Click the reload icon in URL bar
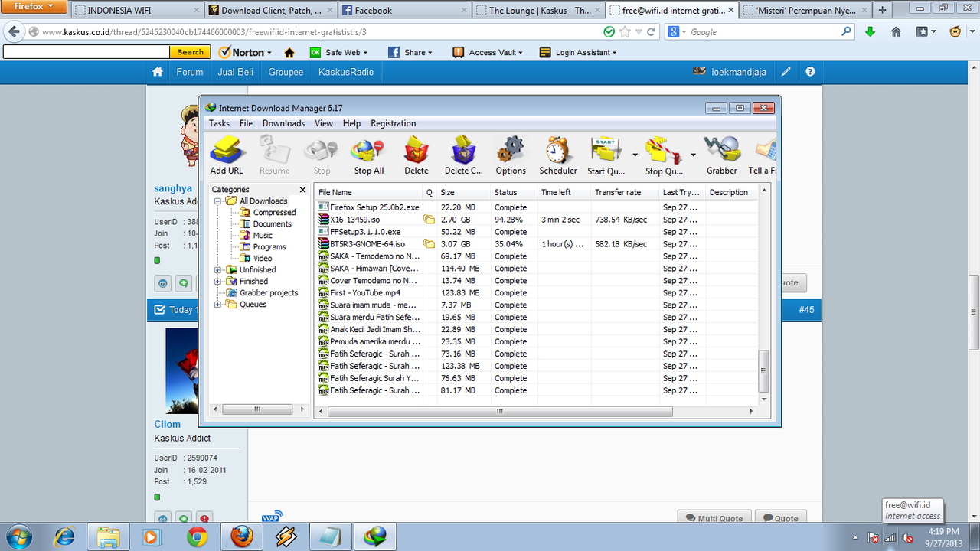980x551 pixels. pyautogui.click(x=651, y=32)
